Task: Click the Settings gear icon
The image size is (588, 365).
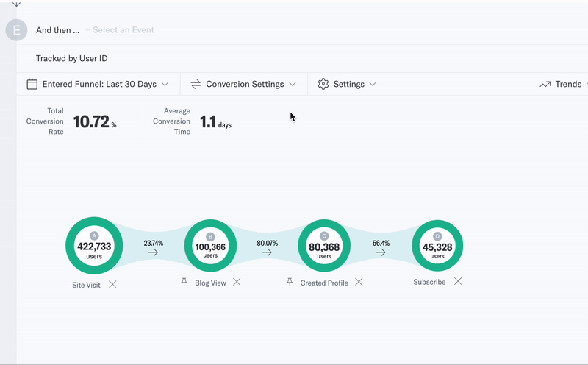Action: [x=323, y=84]
